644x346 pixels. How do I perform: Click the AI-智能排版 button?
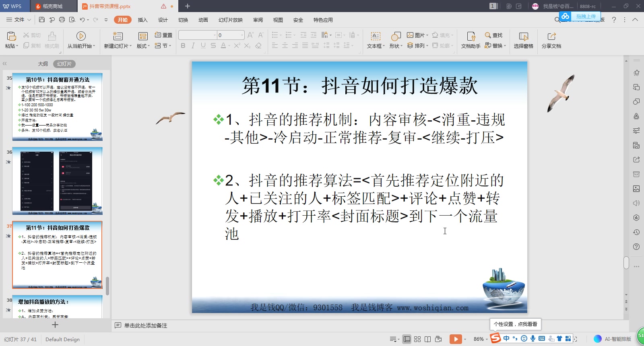coord(613,339)
